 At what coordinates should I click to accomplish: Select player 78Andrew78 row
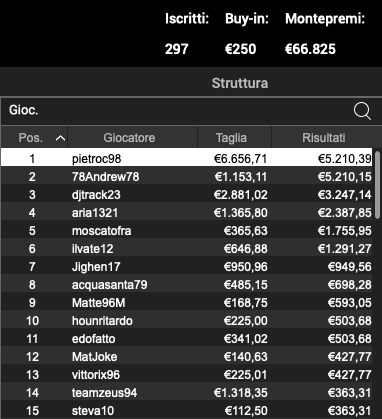[187, 176]
